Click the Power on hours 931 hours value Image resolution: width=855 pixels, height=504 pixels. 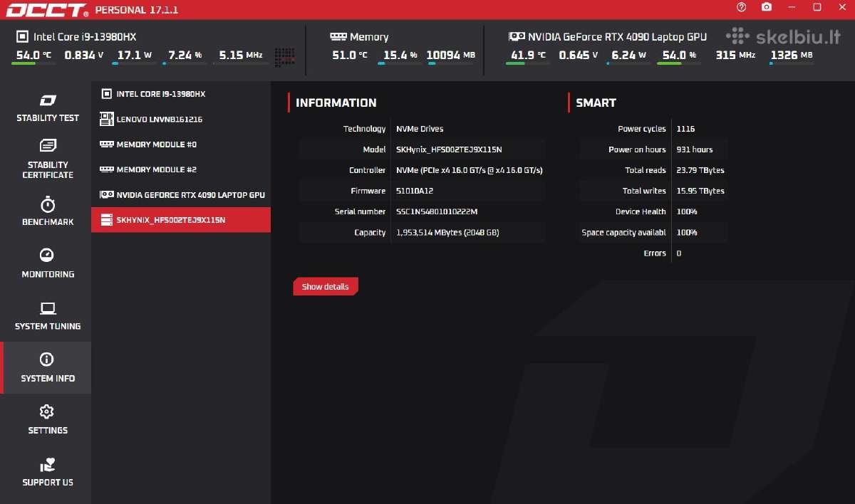(695, 149)
